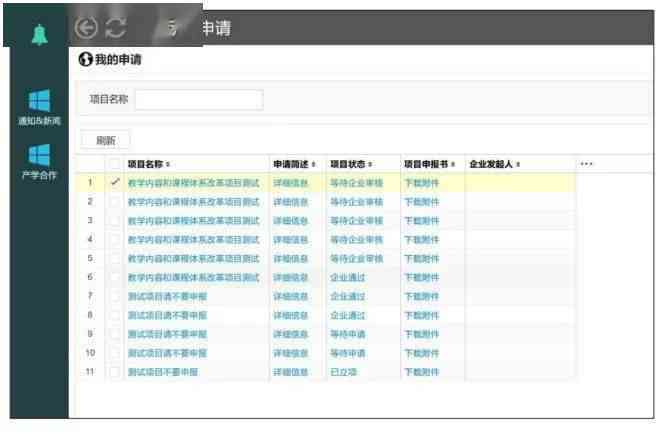Click 下载附件 link in row 5

tap(422, 258)
